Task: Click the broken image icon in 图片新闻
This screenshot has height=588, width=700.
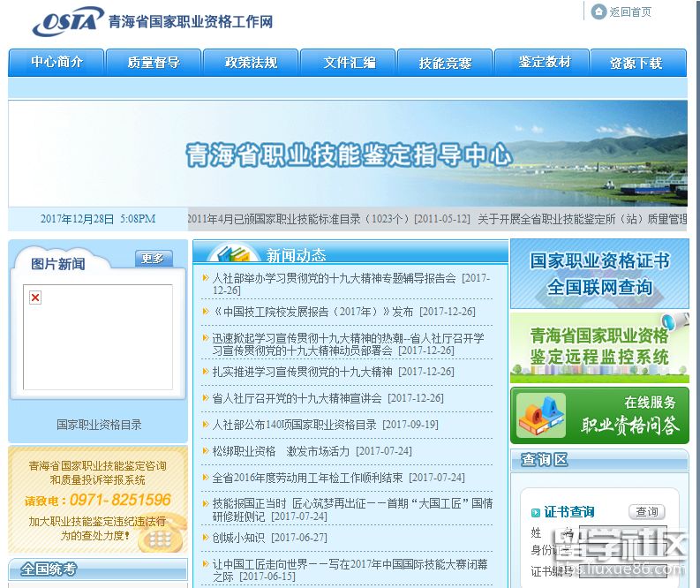Action: pyautogui.click(x=35, y=298)
